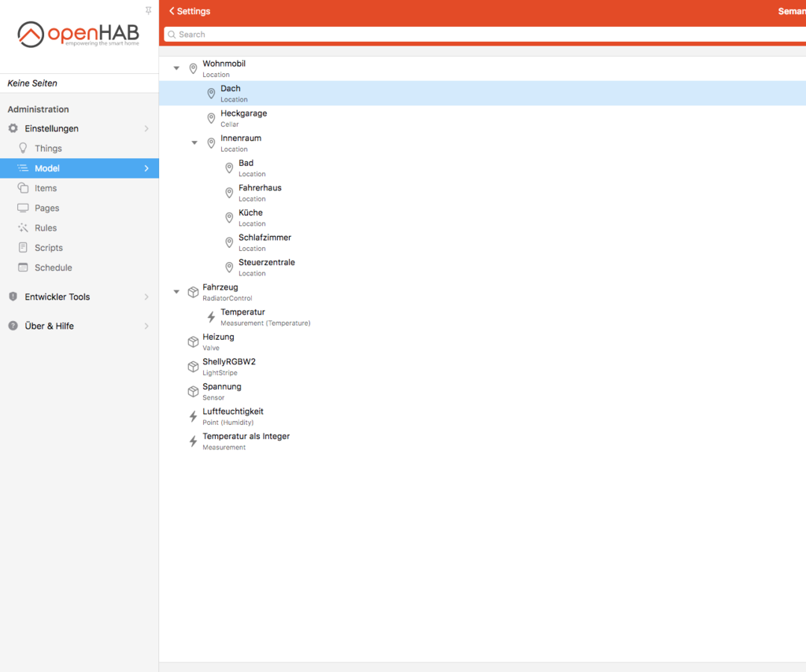Open Items in the sidebar
This screenshot has width=806, height=672.
79,188
